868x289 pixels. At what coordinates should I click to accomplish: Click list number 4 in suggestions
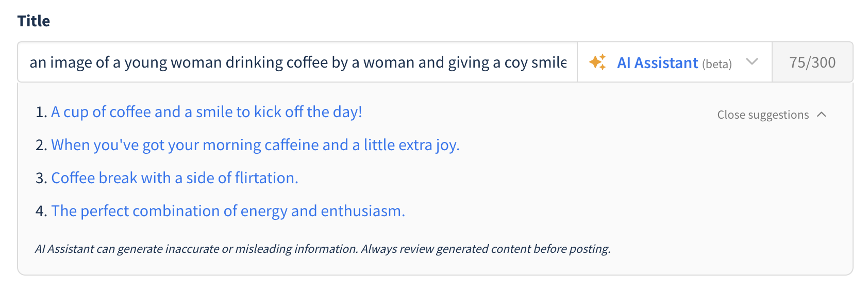coord(41,211)
